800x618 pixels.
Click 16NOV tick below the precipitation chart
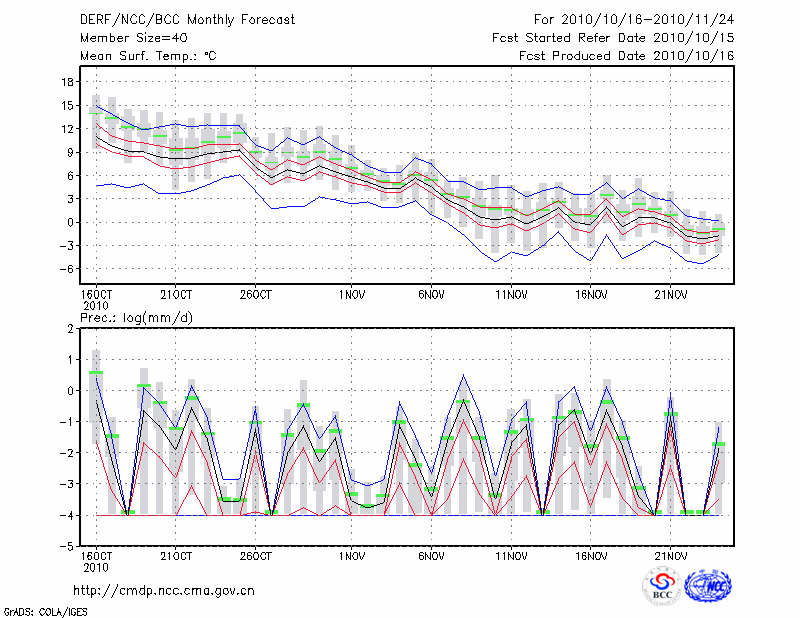tap(591, 555)
